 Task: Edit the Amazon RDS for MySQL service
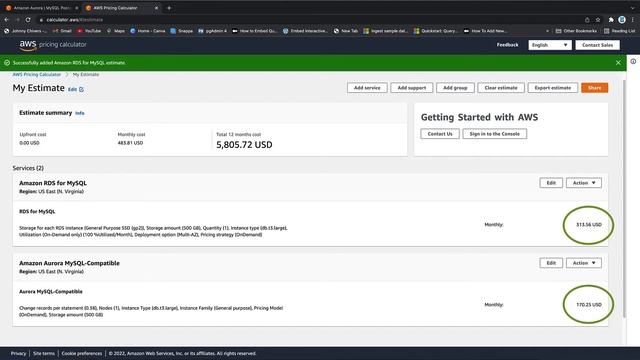click(x=551, y=183)
